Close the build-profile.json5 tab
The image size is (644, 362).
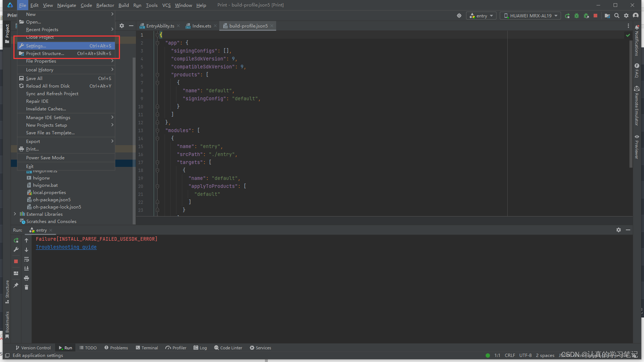(272, 26)
